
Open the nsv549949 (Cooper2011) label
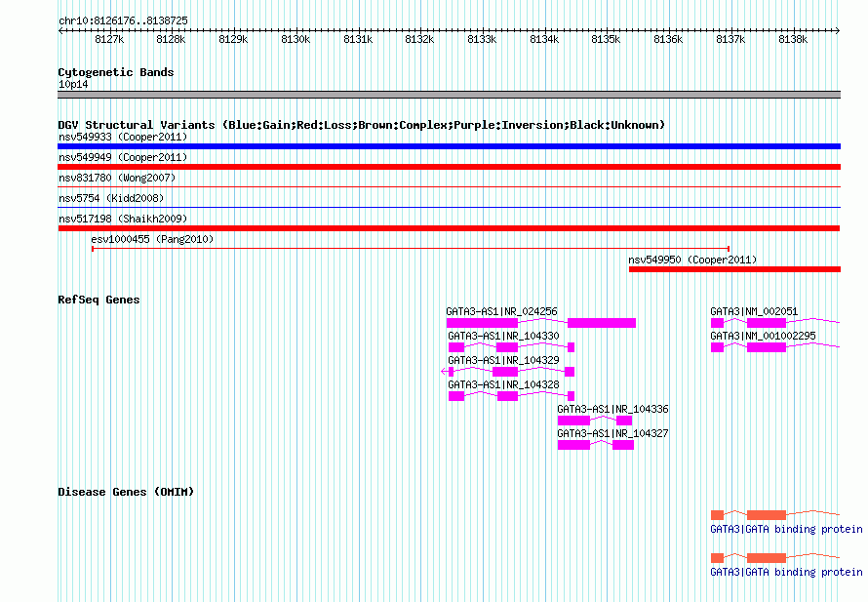pyautogui.click(x=123, y=157)
